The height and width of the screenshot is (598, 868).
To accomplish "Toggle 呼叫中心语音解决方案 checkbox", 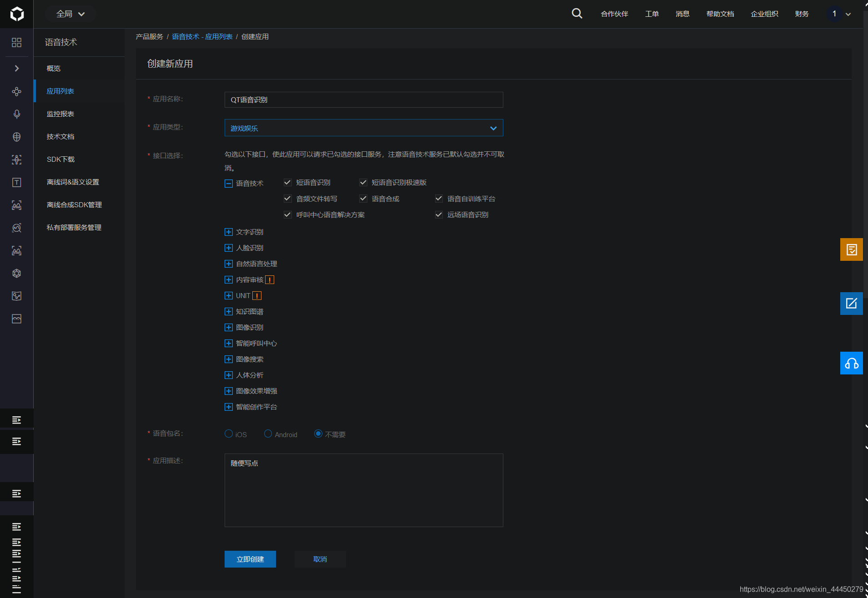I will pyautogui.click(x=287, y=214).
